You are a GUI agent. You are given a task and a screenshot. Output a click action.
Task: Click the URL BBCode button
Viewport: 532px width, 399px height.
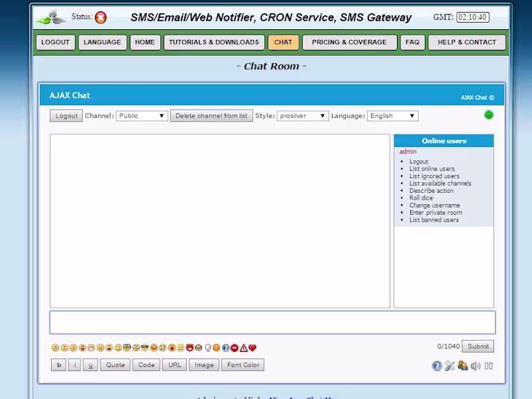175,365
